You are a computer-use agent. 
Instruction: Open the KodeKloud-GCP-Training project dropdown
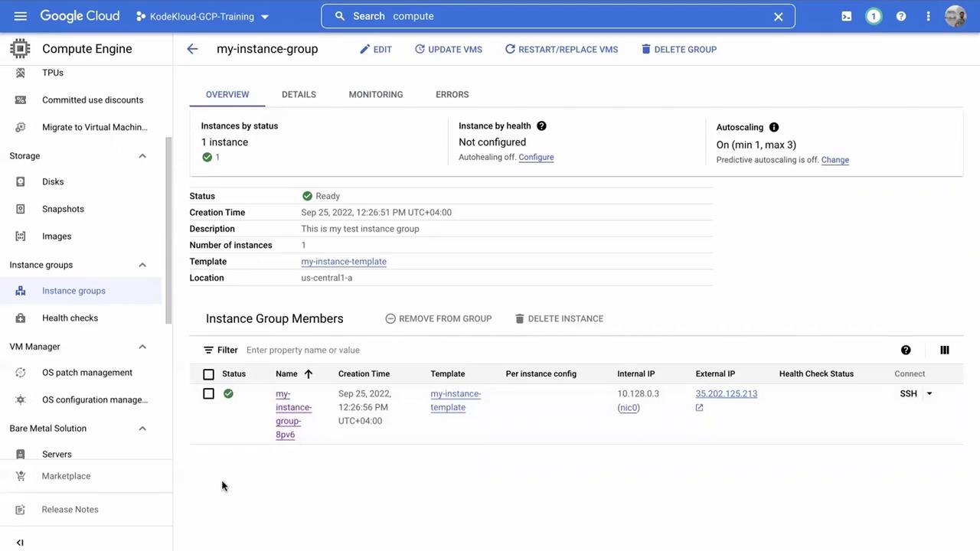click(x=202, y=16)
